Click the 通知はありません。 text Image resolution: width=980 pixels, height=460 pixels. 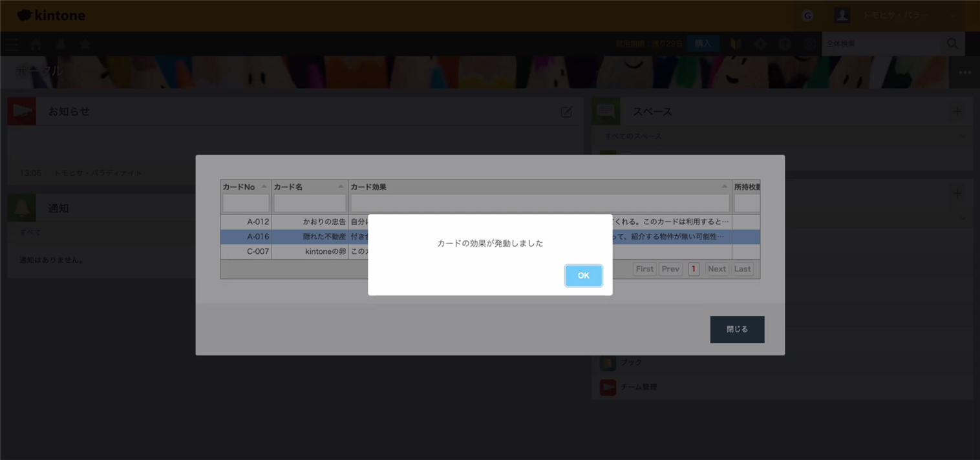point(52,260)
